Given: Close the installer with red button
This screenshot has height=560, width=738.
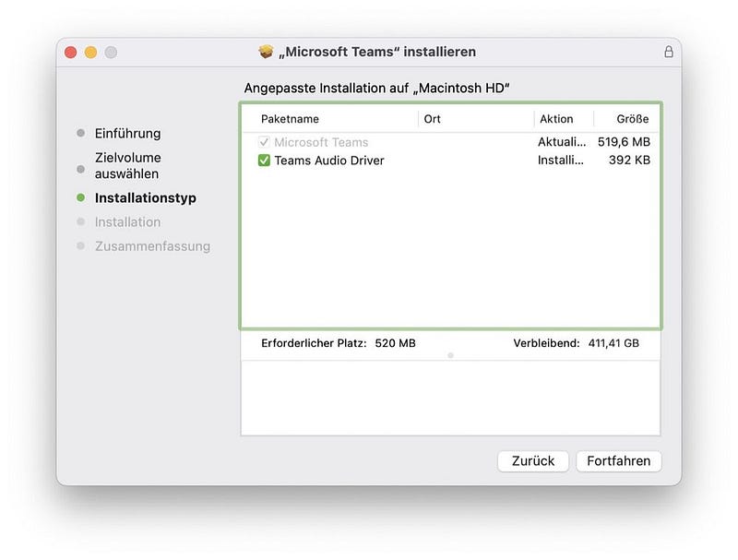Looking at the screenshot, I should point(71,53).
